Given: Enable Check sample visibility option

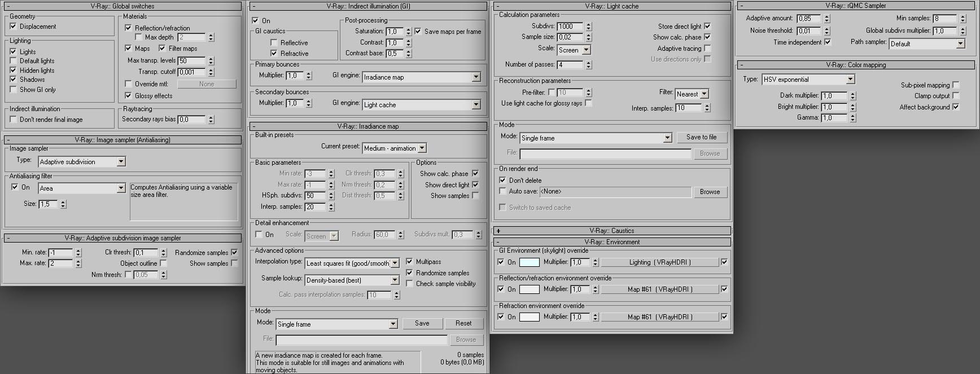Looking at the screenshot, I should click(409, 284).
